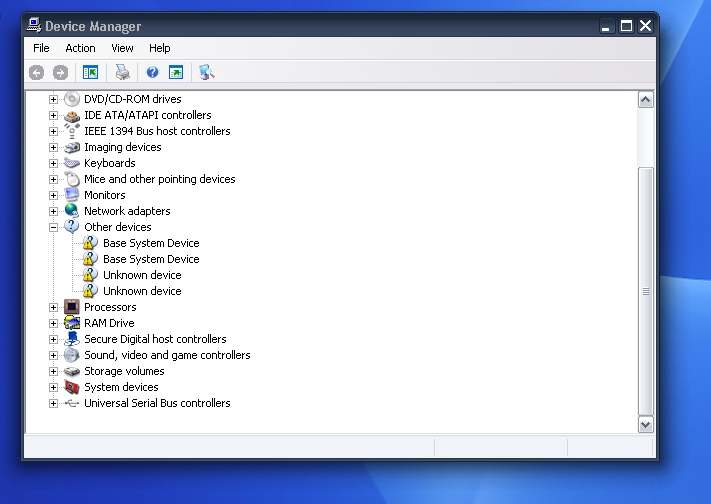Click the RAM Drive icon
Screen dimensions: 711x504
[72, 323]
